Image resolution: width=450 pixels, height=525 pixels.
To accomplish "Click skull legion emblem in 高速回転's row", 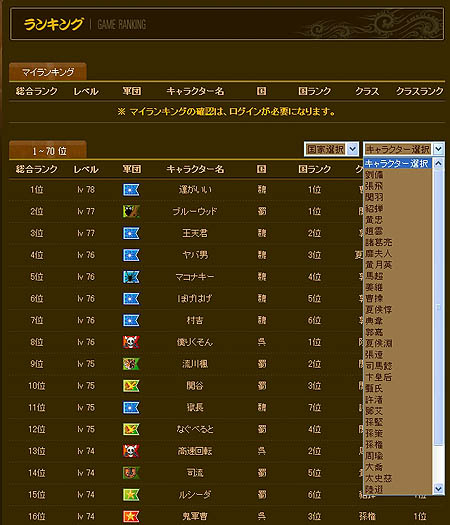I will [x=131, y=451].
